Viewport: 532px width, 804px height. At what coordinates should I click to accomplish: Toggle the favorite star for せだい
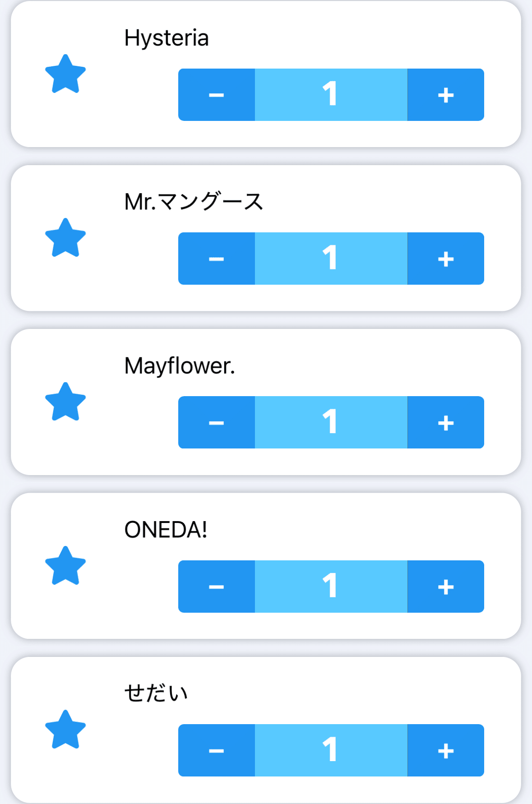click(65, 730)
